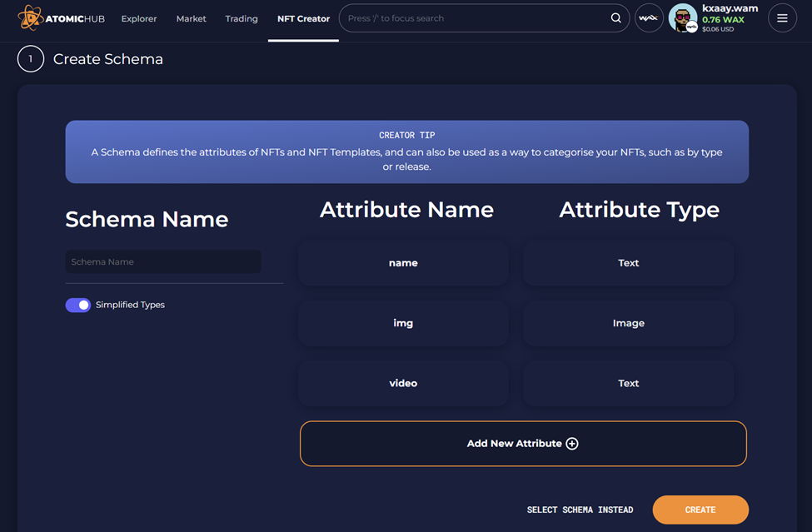812x532 pixels.
Task: Open the Image type selector for img
Action: click(628, 323)
